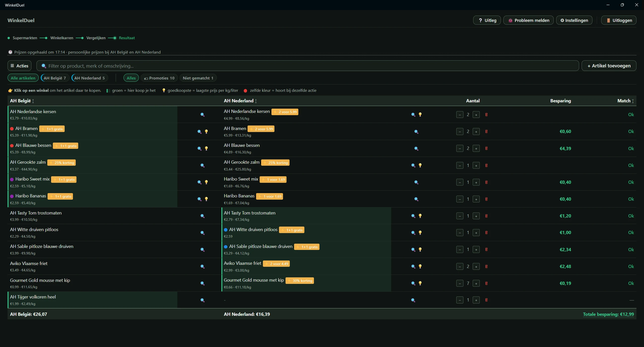The image size is (644, 347).
Task: Focus the product filter search field
Action: pos(308,66)
